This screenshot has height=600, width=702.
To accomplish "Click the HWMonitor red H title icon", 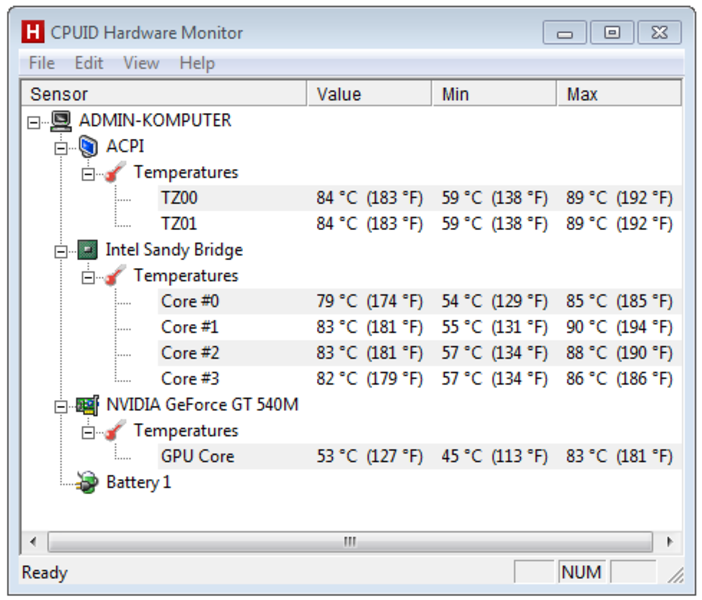I will (x=33, y=32).
